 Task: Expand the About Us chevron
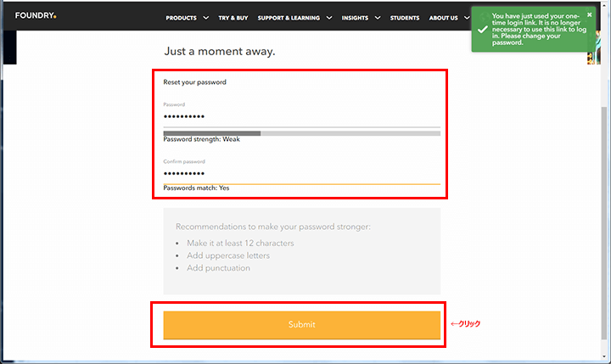pos(467,18)
